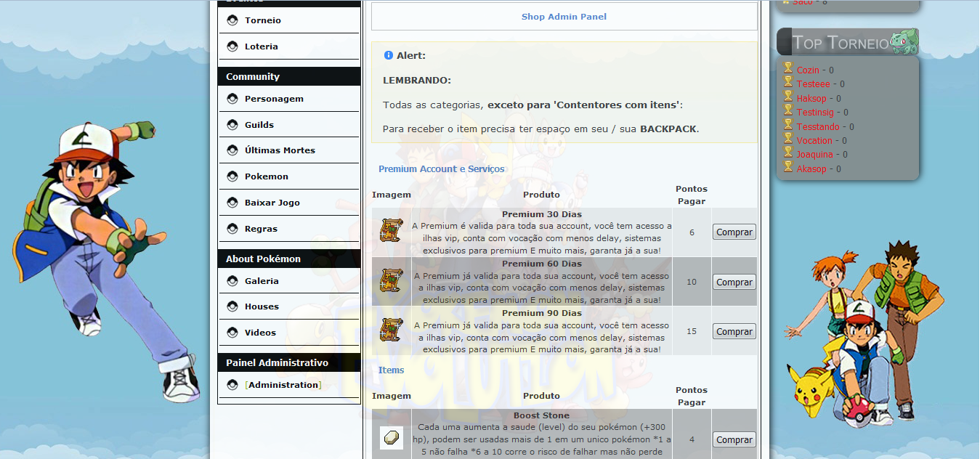
Task: Click the Premium 60 Dias scroll image
Action: (x=392, y=280)
